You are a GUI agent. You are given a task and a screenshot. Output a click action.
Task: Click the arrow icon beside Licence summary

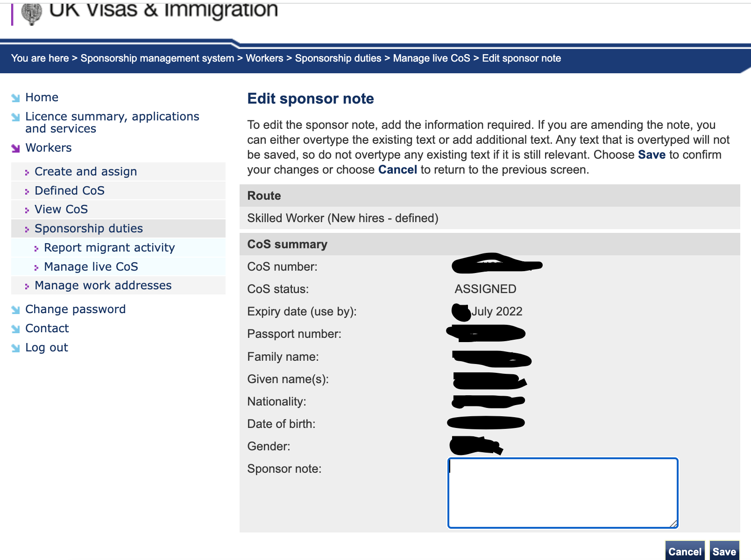pyautogui.click(x=16, y=117)
